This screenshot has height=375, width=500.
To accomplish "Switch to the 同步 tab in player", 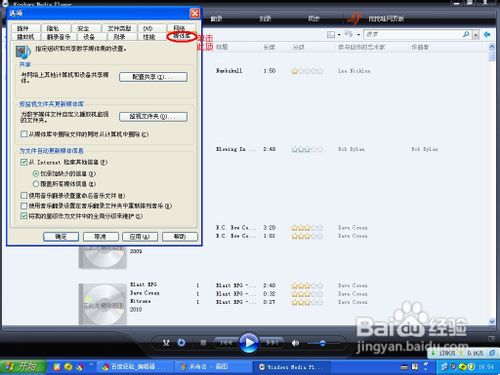I will tap(313, 19).
